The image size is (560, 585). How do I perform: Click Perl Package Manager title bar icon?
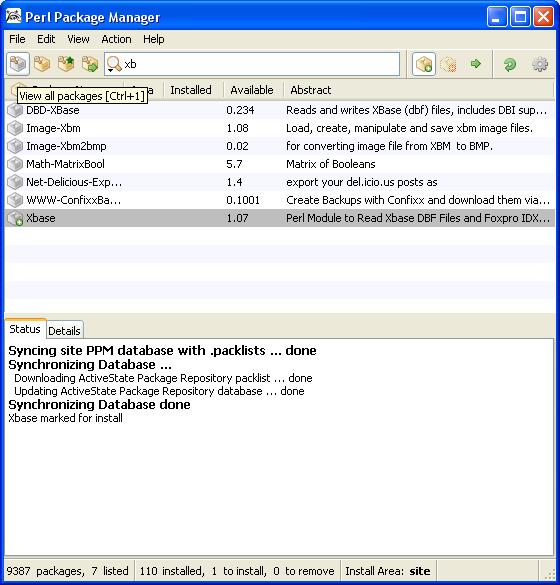point(13,16)
